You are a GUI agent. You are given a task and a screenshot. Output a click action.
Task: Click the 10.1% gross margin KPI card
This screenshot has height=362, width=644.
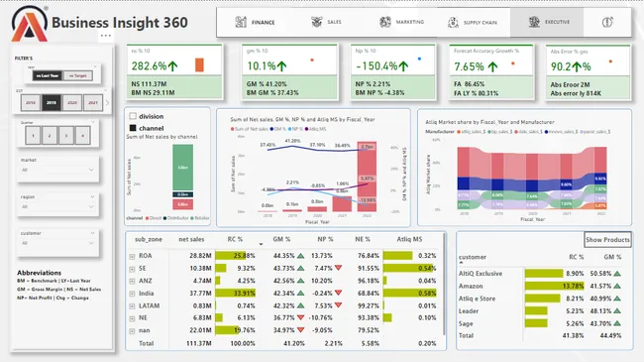289,72
